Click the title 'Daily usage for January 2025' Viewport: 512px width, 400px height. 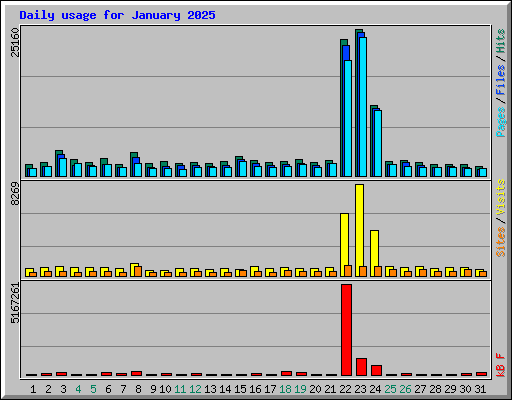point(117,15)
